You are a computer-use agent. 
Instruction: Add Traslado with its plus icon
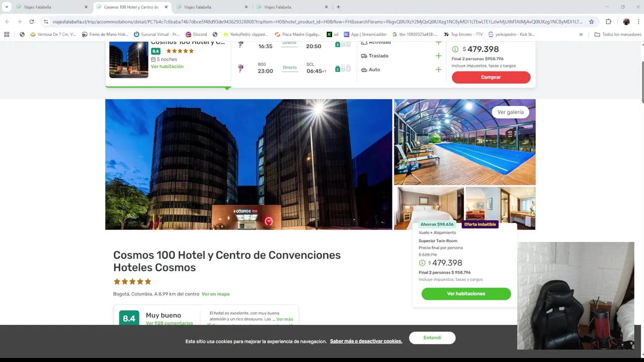point(438,56)
